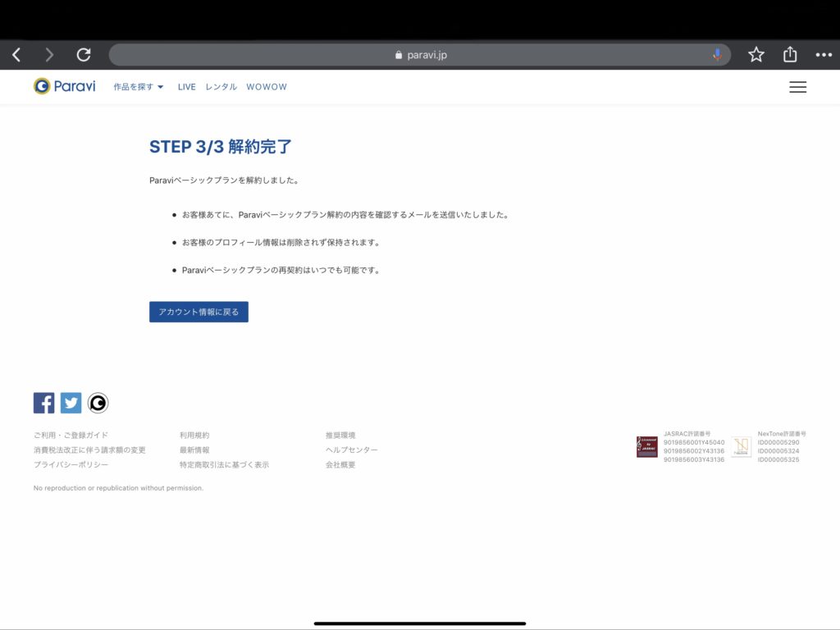Click the bullet about 再契約 availability
840x630 pixels.
281,271
